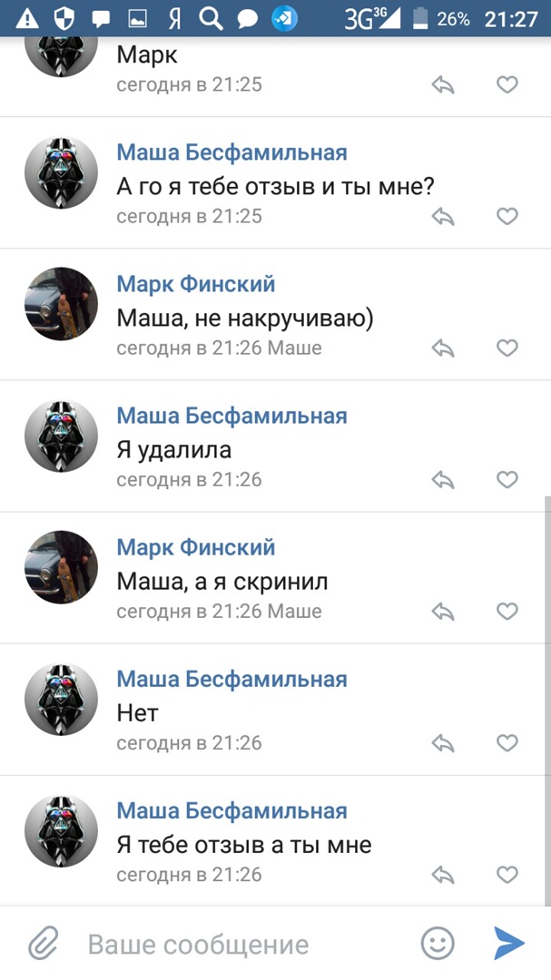The height and width of the screenshot is (980, 551).
Task: Like the comment "Нет"
Action: pos(507,743)
